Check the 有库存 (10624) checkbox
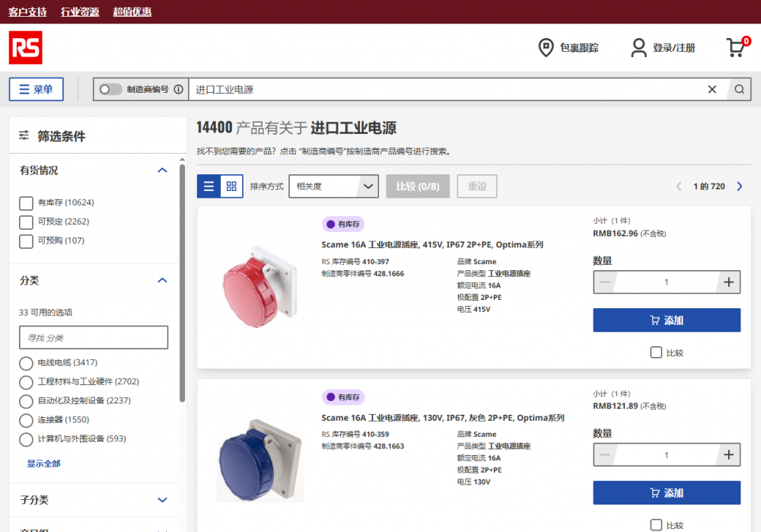Screen dimensions: 761x532 26,203
